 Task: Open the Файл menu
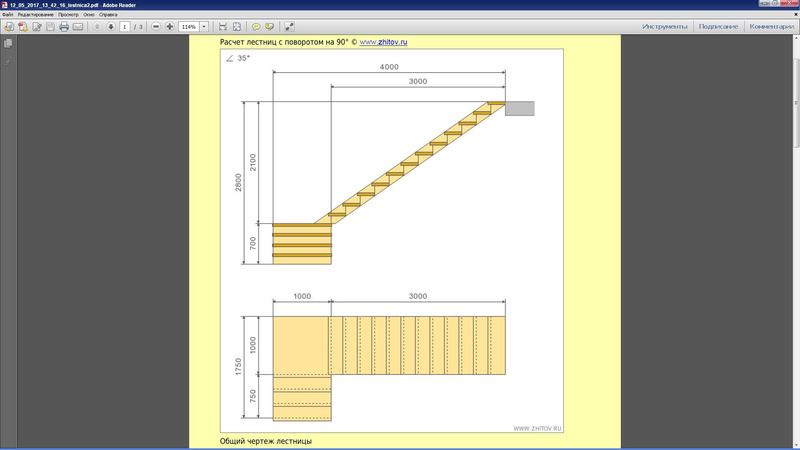click(9, 15)
